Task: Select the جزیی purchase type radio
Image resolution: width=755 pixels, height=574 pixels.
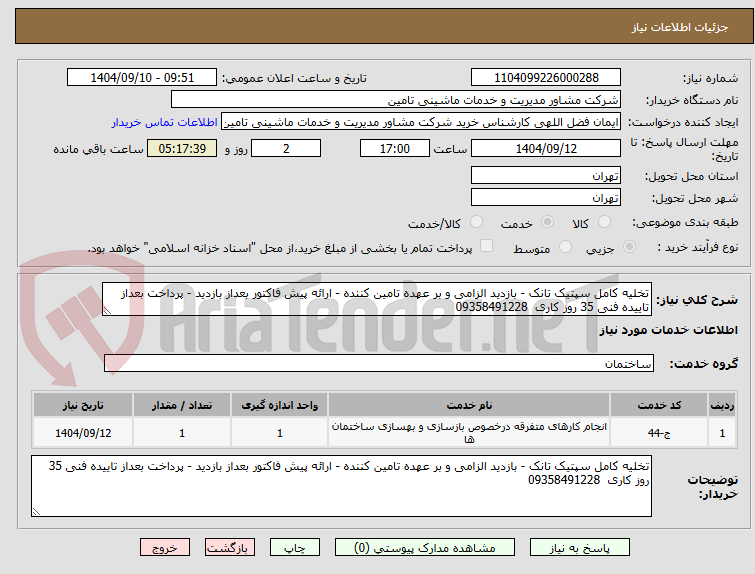Action: (x=629, y=247)
